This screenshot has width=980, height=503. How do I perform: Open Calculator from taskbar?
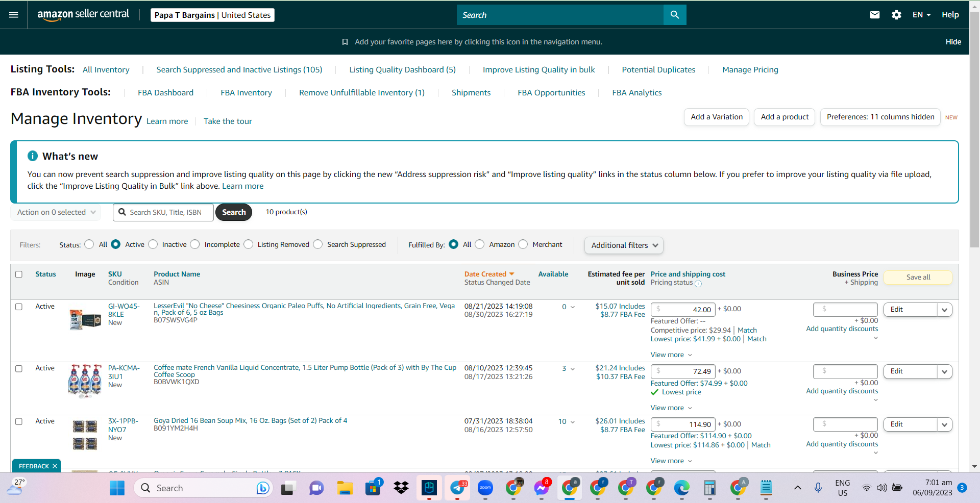pos(709,488)
